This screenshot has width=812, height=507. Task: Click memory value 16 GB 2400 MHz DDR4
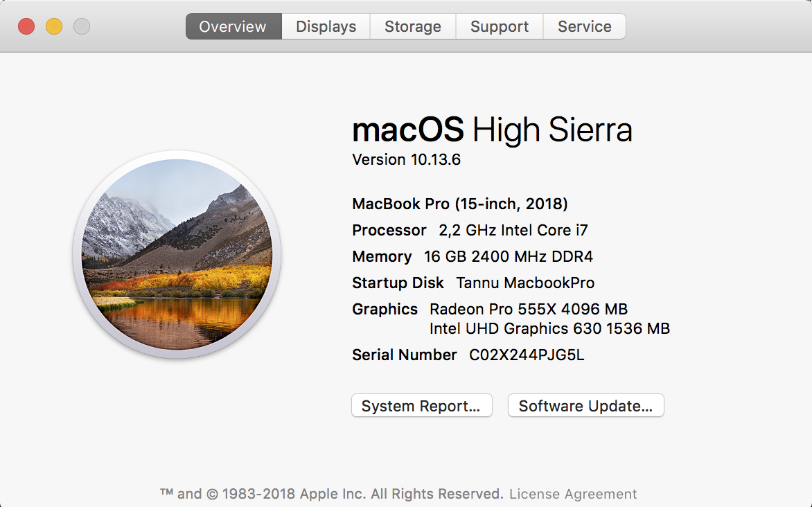[x=509, y=257]
